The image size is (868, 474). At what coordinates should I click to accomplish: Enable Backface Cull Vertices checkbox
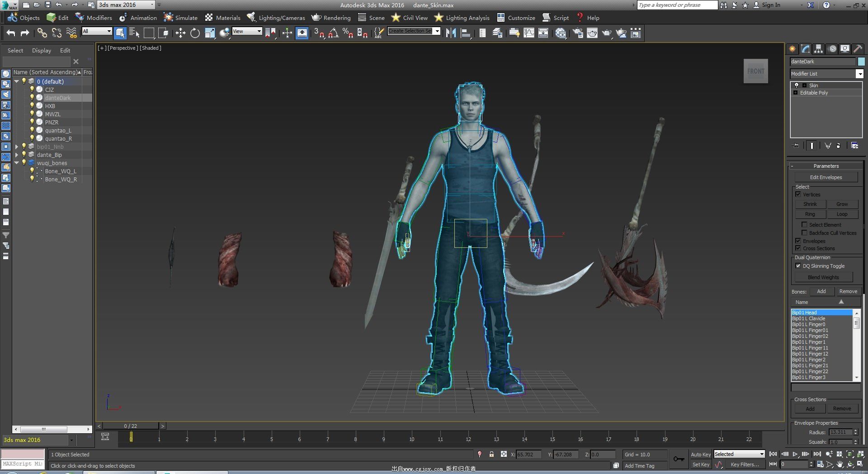(804, 232)
